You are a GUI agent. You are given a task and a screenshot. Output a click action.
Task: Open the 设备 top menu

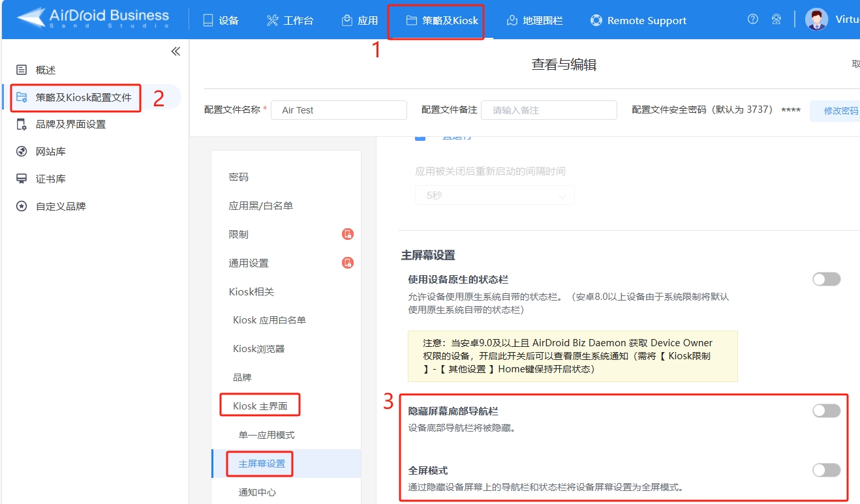coord(221,20)
